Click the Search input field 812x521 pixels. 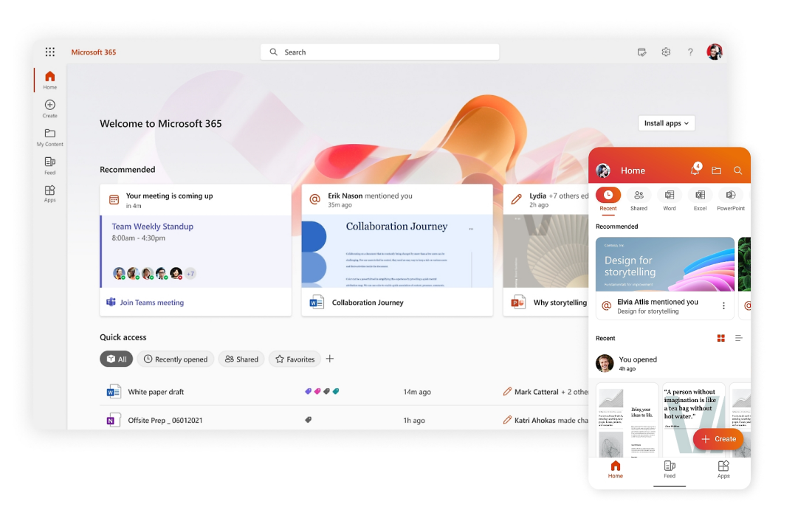(379, 52)
